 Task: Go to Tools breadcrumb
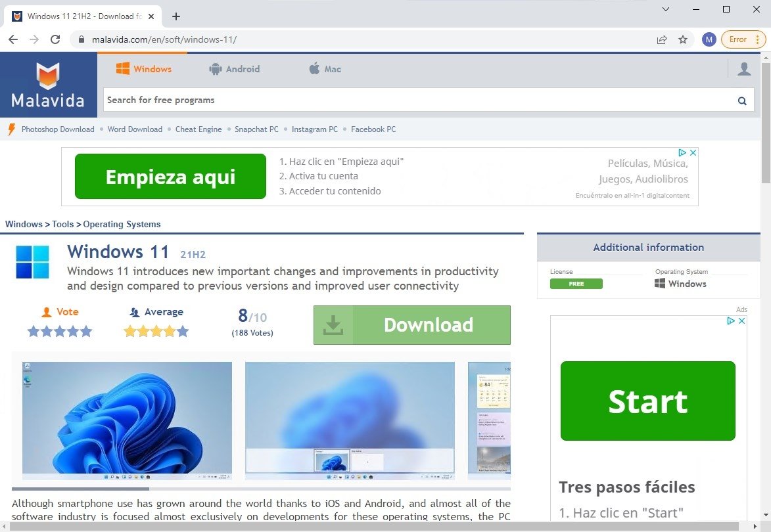click(x=63, y=225)
